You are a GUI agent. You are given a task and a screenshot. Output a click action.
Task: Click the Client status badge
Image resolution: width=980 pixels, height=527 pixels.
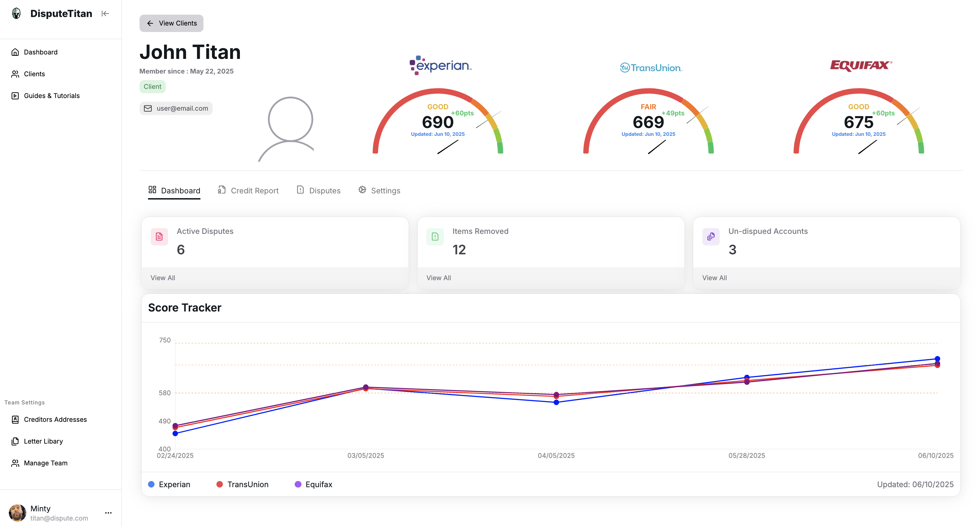coord(152,86)
